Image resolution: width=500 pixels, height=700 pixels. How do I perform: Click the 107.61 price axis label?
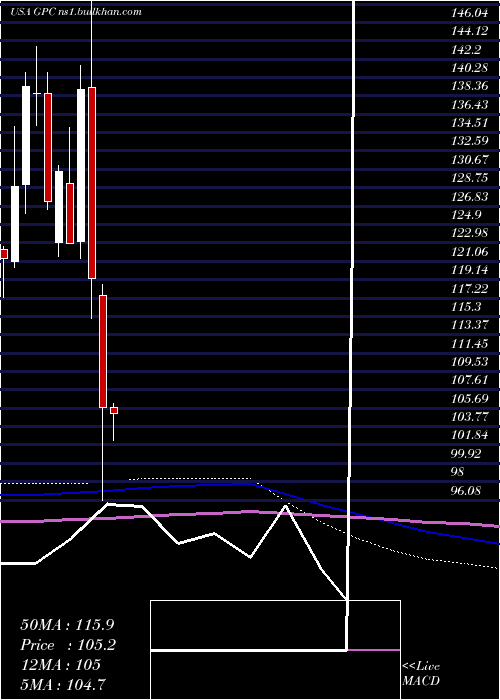click(469, 380)
